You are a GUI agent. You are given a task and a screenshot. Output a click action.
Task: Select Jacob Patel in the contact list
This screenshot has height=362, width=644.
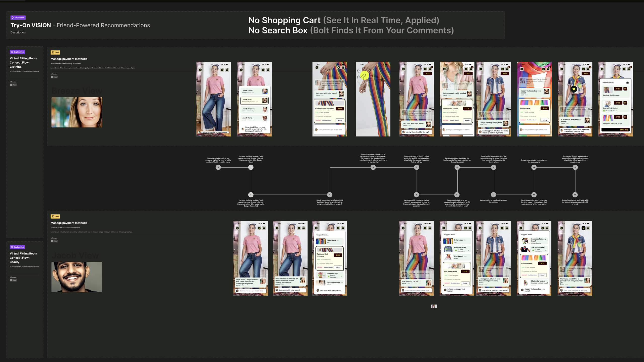[x=254, y=101]
